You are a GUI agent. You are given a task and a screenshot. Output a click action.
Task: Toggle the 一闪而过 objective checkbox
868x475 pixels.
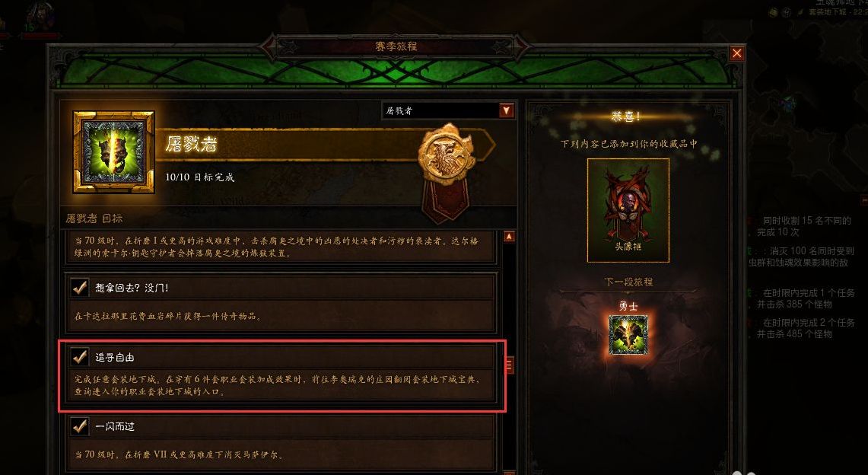tap(81, 426)
